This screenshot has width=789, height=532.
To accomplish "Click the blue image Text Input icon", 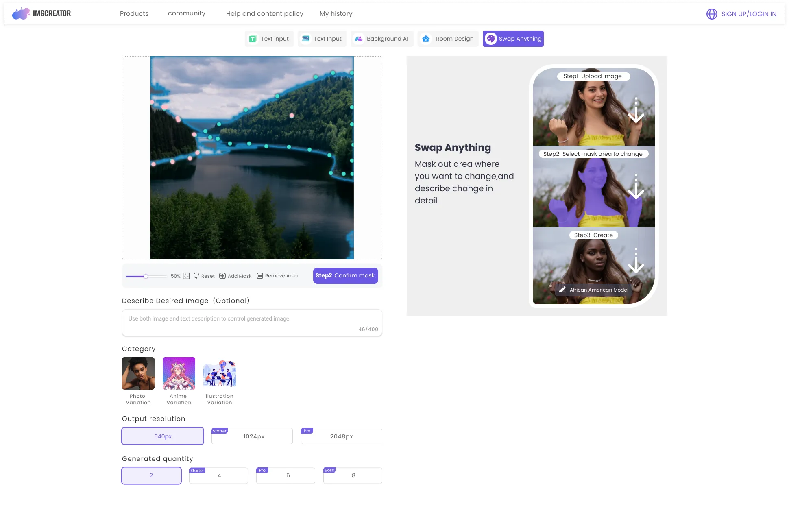I will [306, 39].
